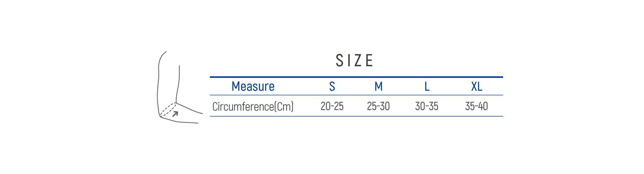Click the dashed elbow circumference outline
644x174 pixels.
coord(168,110)
